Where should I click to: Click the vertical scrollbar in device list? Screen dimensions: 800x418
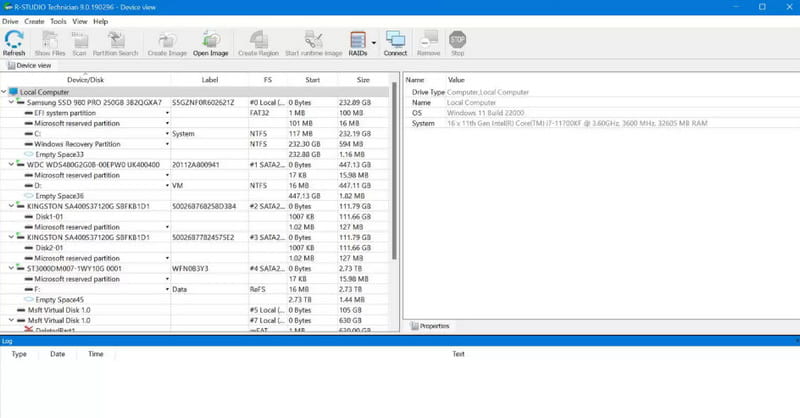[x=394, y=171]
